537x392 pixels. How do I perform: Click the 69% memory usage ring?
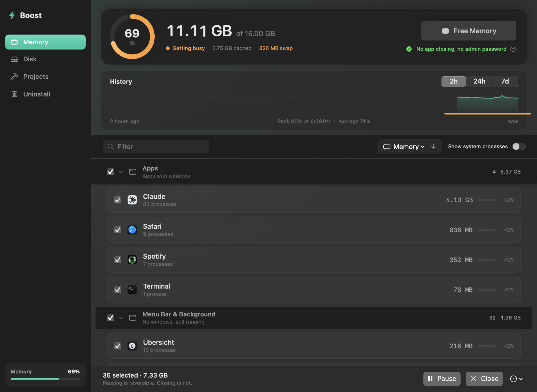click(x=132, y=37)
